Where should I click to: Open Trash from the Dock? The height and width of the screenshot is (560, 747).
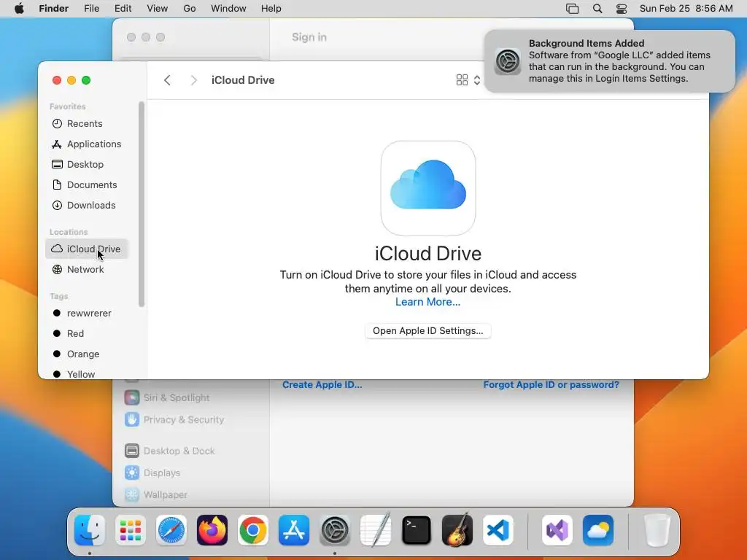[x=657, y=530]
